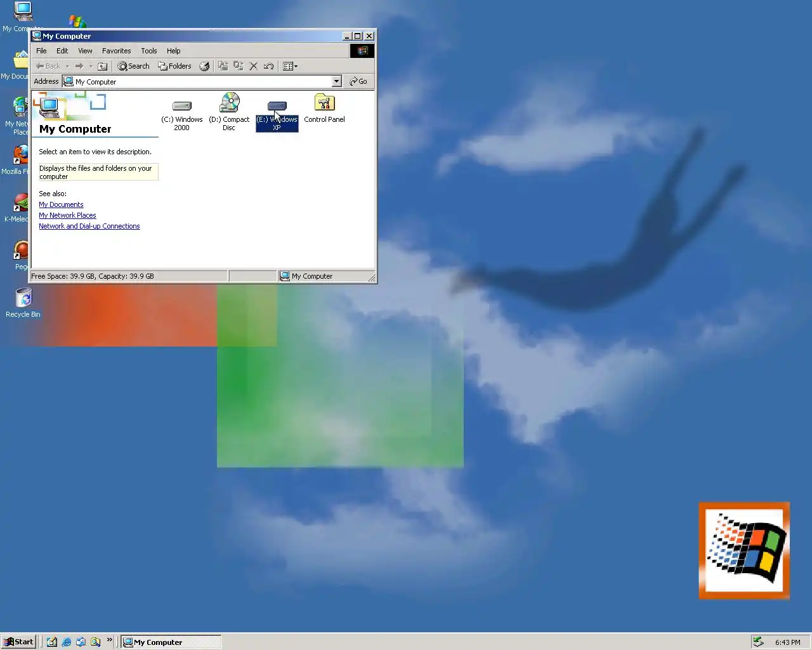Click the folder search quick launch icon
Screen dimensions: 812x650
(x=95, y=642)
